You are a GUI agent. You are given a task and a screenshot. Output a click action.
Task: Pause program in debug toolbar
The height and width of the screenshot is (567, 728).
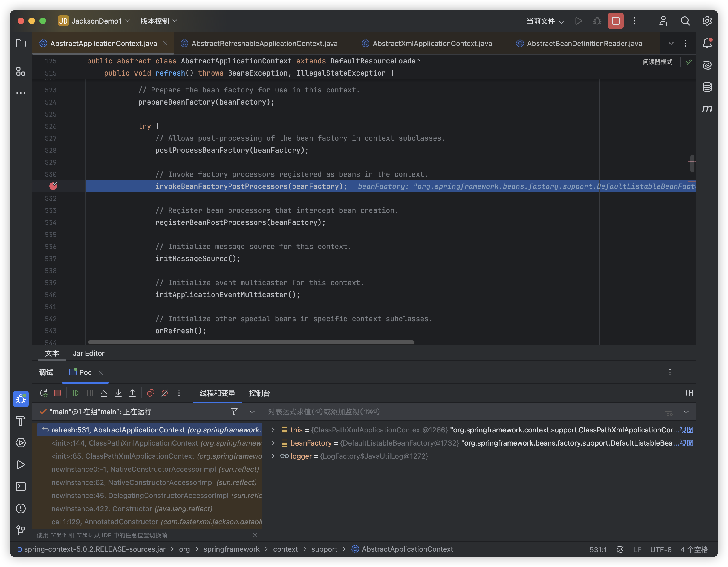(x=90, y=393)
